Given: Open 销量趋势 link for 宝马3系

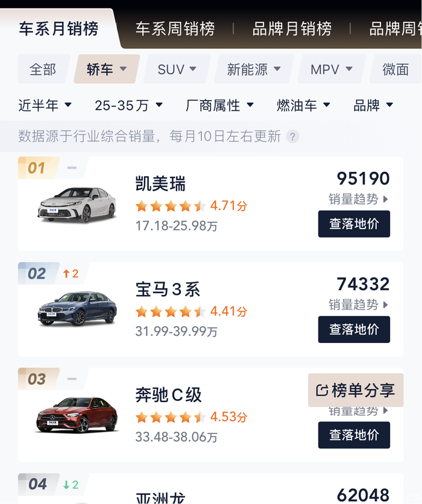Looking at the screenshot, I should tap(358, 304).
